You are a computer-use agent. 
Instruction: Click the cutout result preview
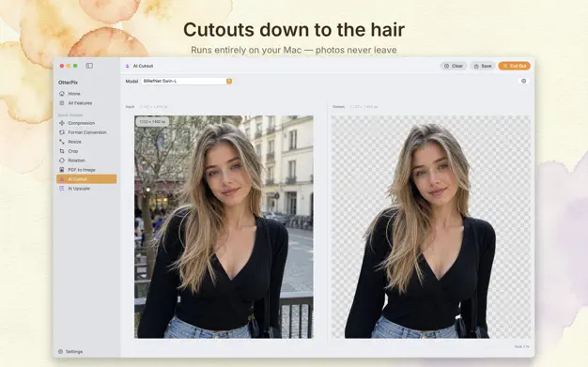coord(431,227)
